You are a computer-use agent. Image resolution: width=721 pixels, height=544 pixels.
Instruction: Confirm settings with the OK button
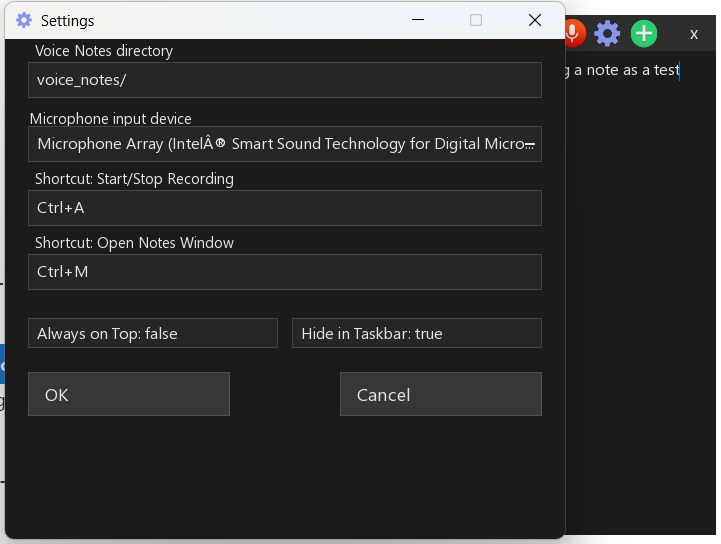[x=129, y=394]
